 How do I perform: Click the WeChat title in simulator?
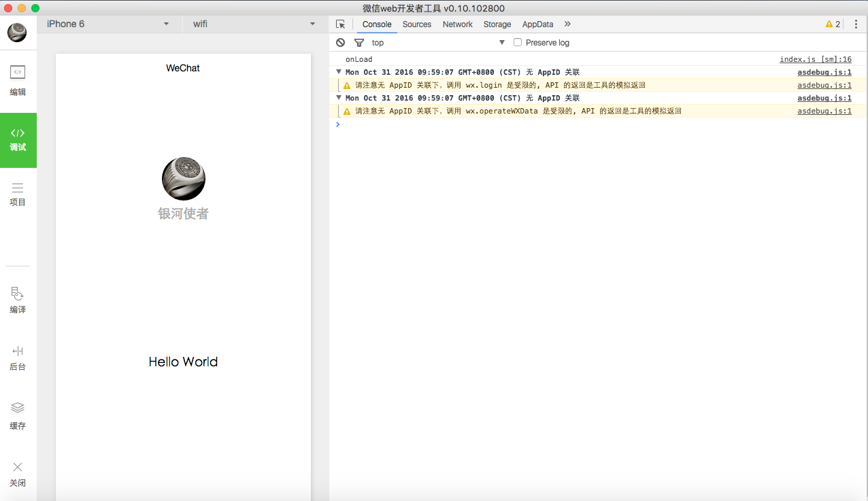pyautogui.click(x=183, y=68)
